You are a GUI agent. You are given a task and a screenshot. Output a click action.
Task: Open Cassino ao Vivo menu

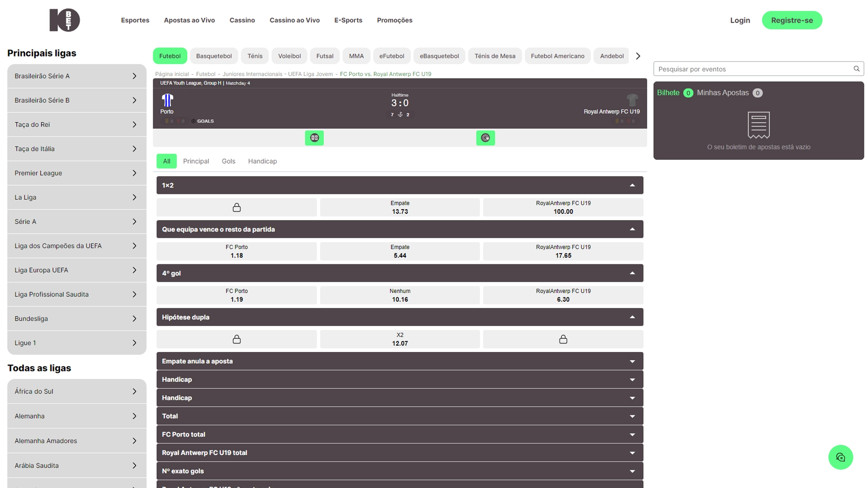tap(294, 20)
